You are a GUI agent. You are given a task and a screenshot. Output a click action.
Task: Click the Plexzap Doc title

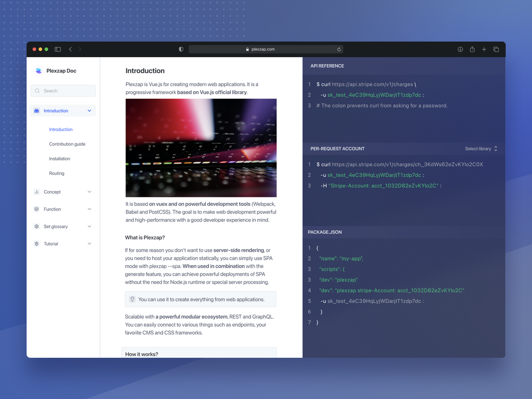tap(61, 71)
